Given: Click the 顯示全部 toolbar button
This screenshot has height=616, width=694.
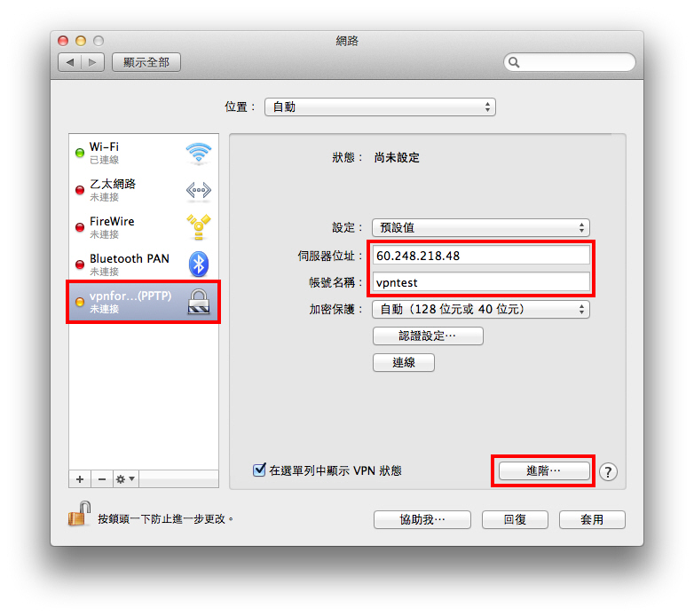Looking at the screenshot, I should click(146, 62).
